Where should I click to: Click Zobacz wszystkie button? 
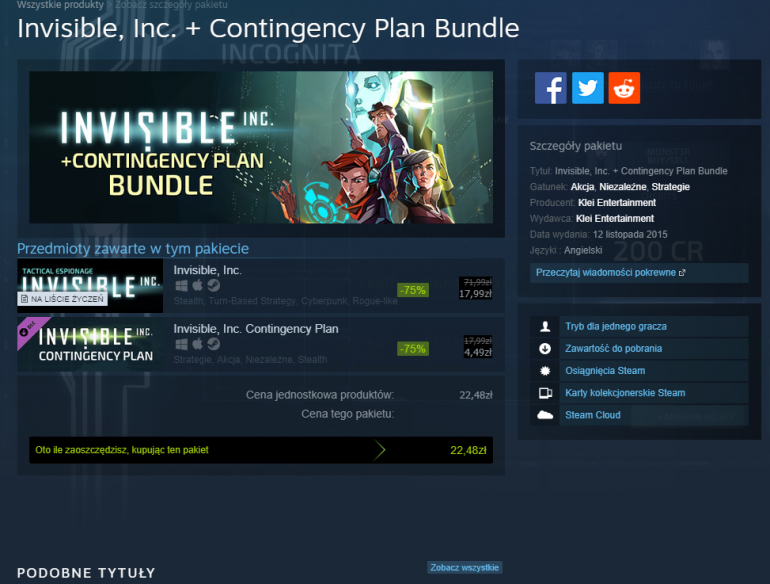coord(465,567)
